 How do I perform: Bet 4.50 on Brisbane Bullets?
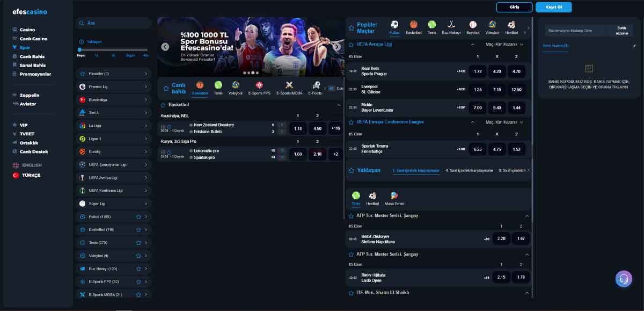(x=317, y=128)
